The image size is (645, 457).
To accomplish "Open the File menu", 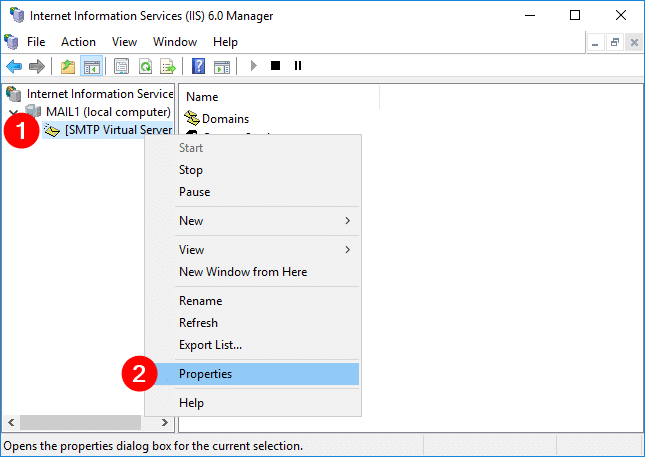I will click(x=36, y=42).
